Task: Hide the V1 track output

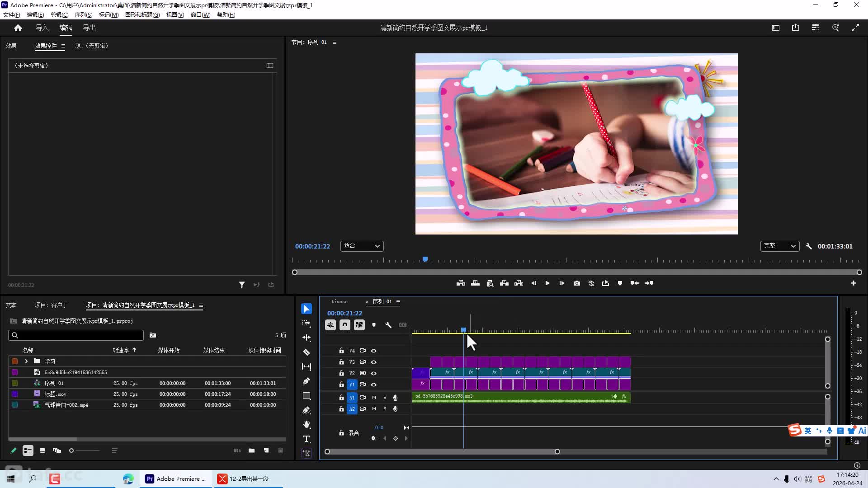Action: 374,385
